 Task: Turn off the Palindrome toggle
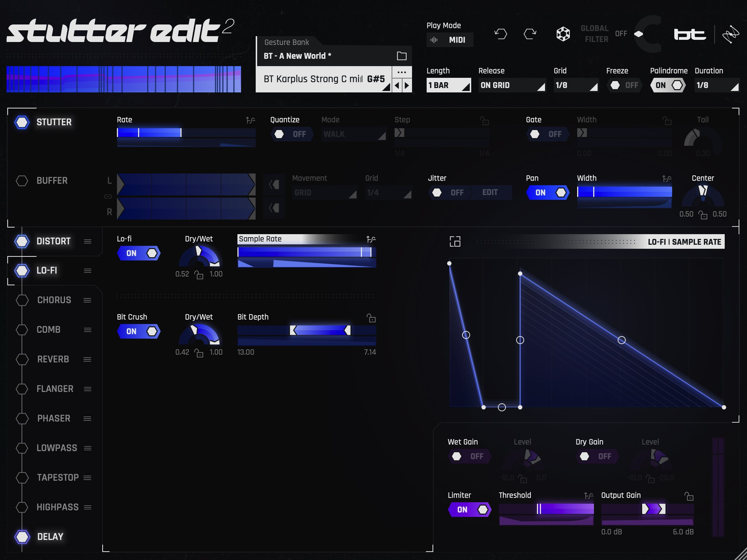pyautogui.click(x=668, y=85)
